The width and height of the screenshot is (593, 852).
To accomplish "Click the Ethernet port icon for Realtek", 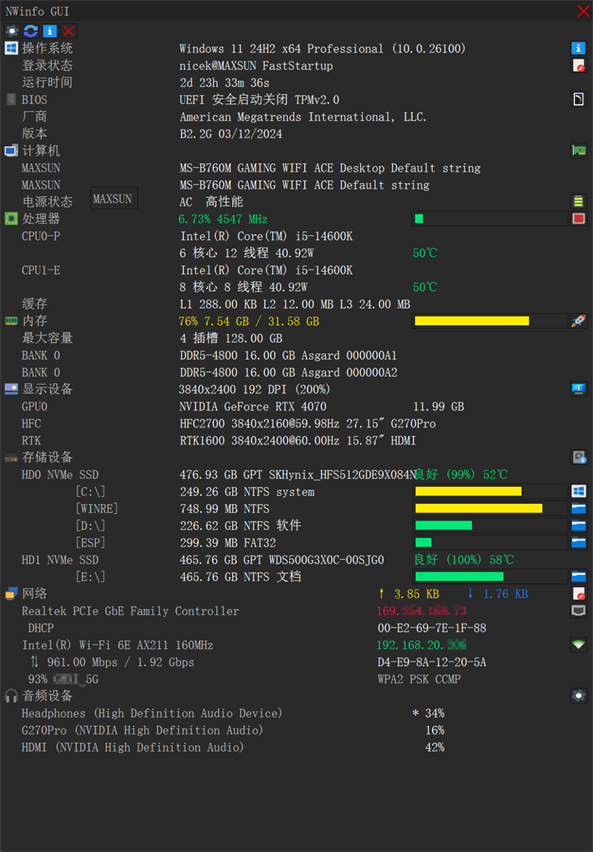I will [x=578, y=611].
